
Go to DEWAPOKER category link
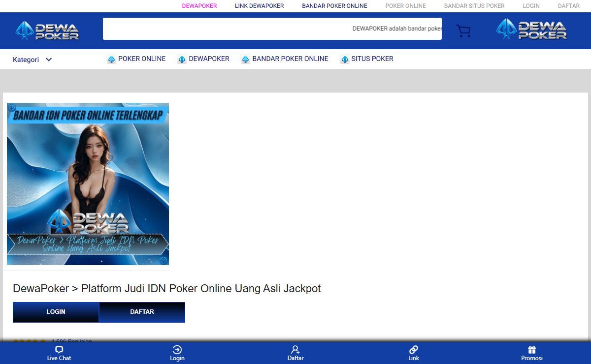[209, 59]
